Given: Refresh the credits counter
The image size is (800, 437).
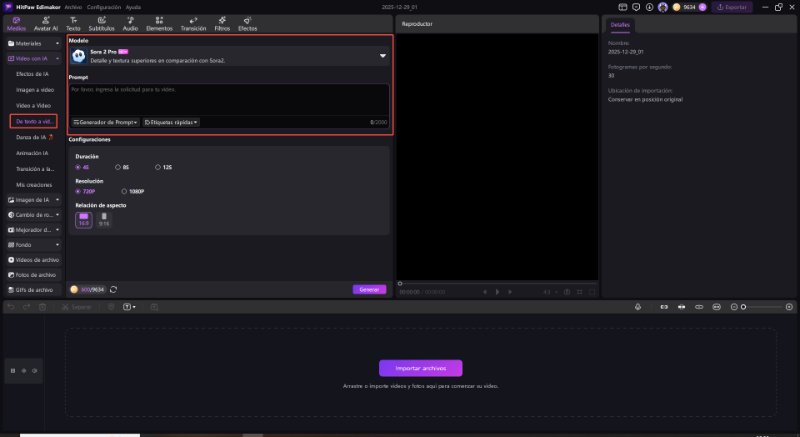Looking at the screenshot, I should click(113, 290).
